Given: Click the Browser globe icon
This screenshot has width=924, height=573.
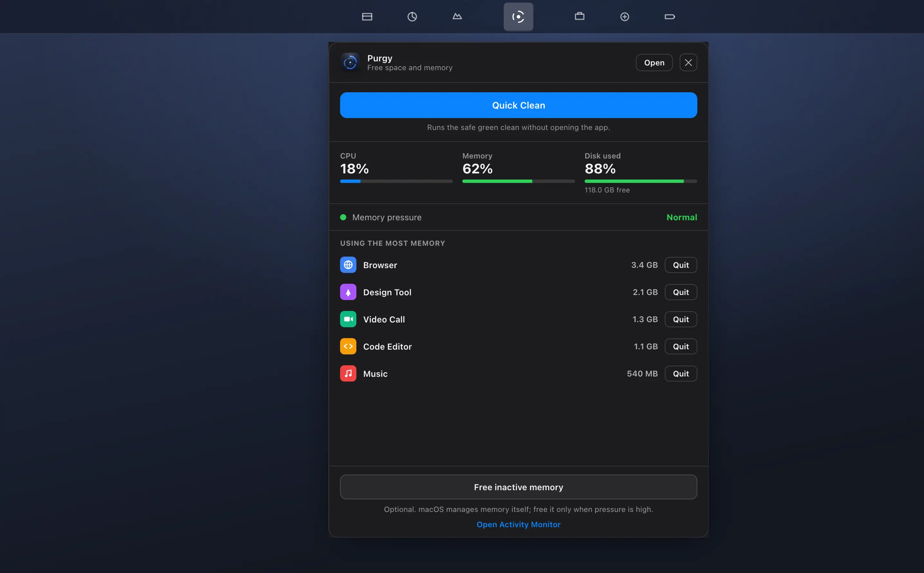Looking at the screenshot, I should (348, 265).
